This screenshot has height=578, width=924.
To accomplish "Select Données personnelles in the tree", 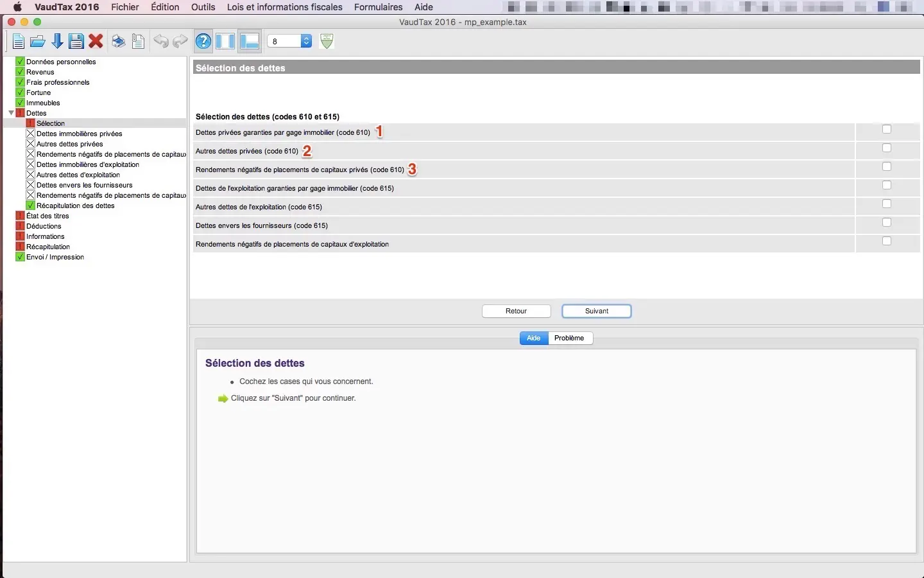I will [61, 62].
